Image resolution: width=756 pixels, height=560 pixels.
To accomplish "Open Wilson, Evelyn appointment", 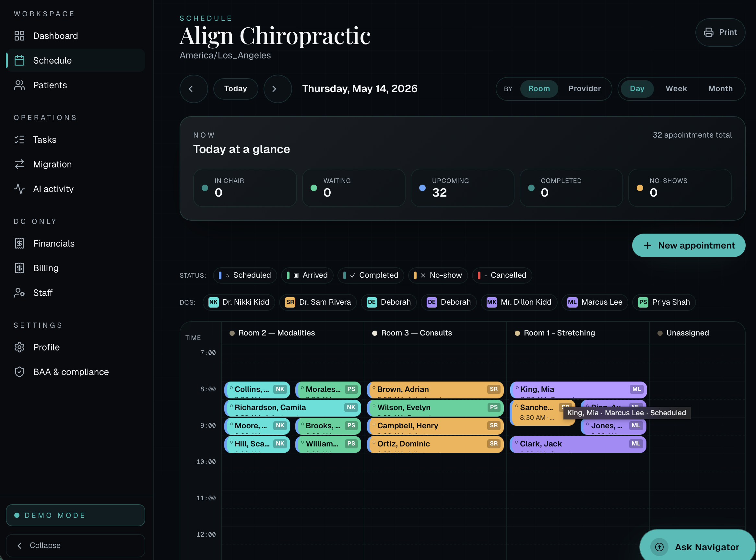I will [x=435, y=408].
